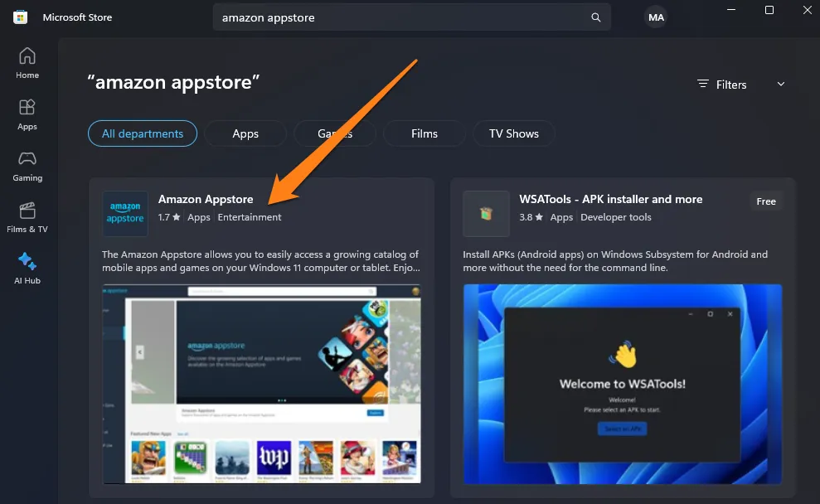Click the "amazon appstore" results heading

point(173,82)
